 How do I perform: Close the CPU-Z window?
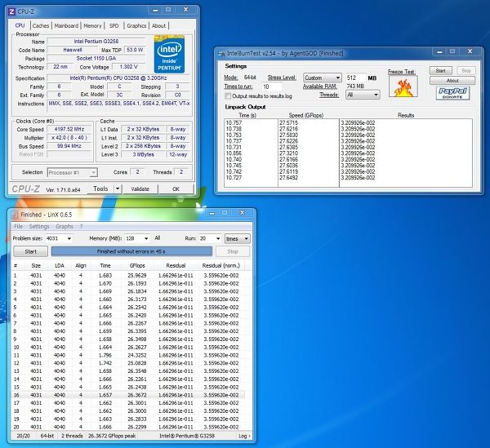coord(185,10)
